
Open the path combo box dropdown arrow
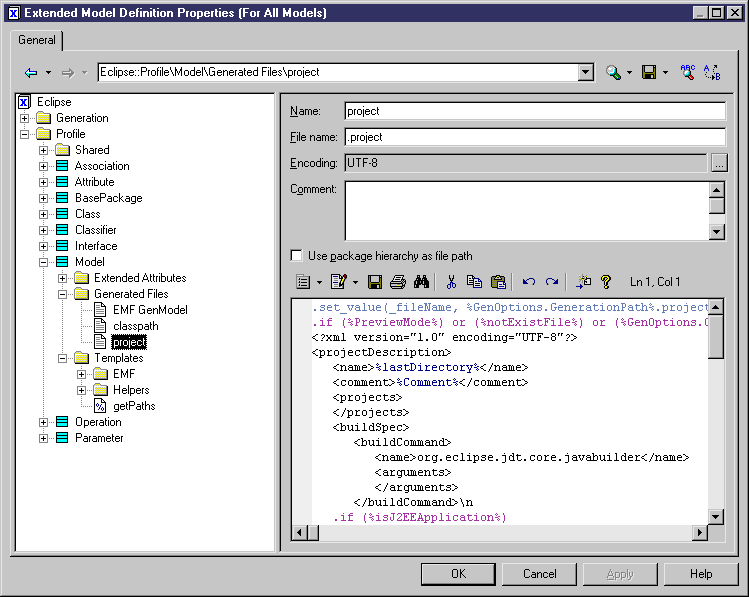pos(585,73)
